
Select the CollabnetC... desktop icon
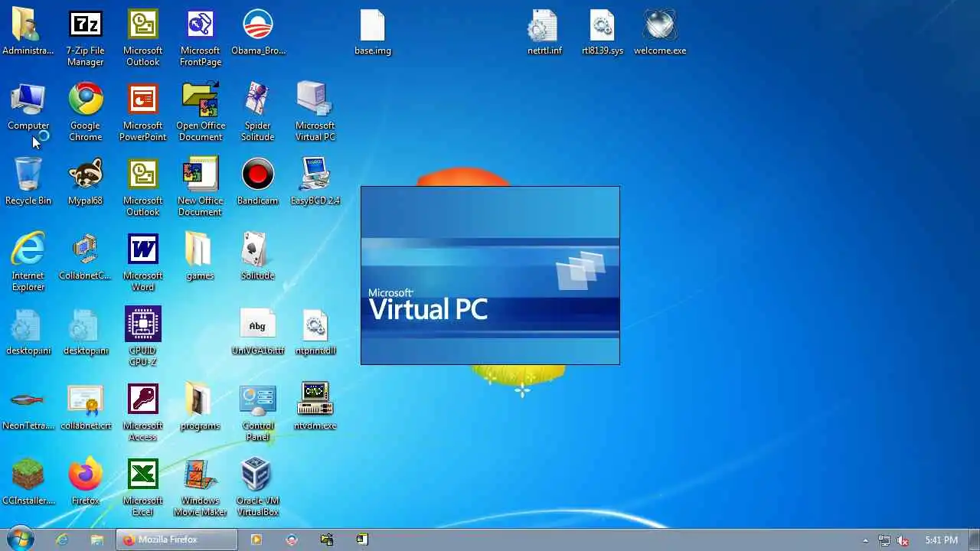pyautogui.click(x=85, y=257)
